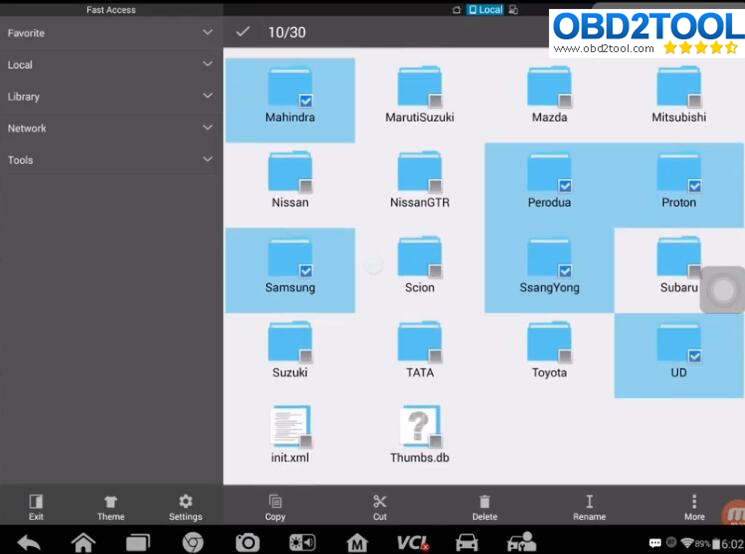Tap the Copy icon in the bottom toolbar
745x554 pixels.
coord(275,502)
